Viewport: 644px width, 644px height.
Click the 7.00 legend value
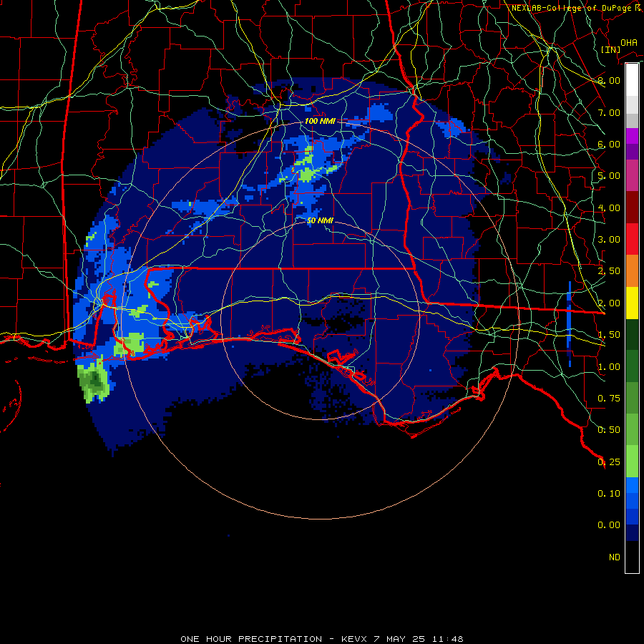pyautogui.click(x=609, y=112)
